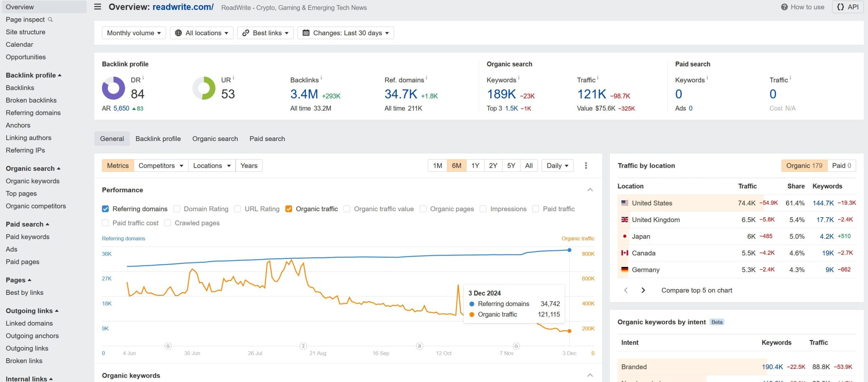Screen dimensions: 868x382
Task: Go to next page of traffic locations
Action: click(x=643, y=290)
